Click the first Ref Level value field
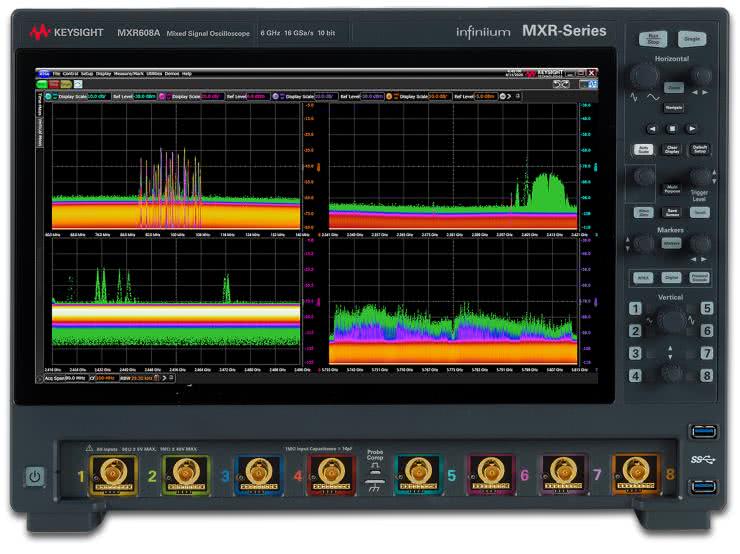The width and height of the screenshot is (740, 554). (148, 96)
